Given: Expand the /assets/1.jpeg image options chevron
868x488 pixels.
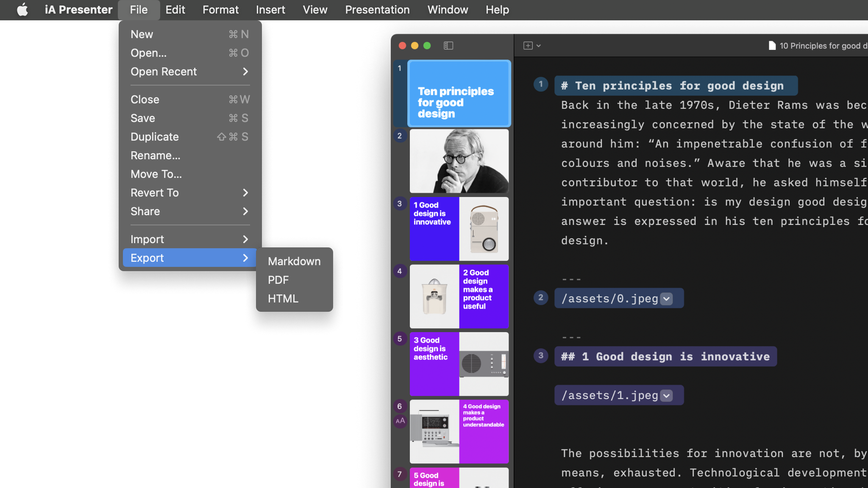Looking at the screenshot, I should [x=667, y=396].
